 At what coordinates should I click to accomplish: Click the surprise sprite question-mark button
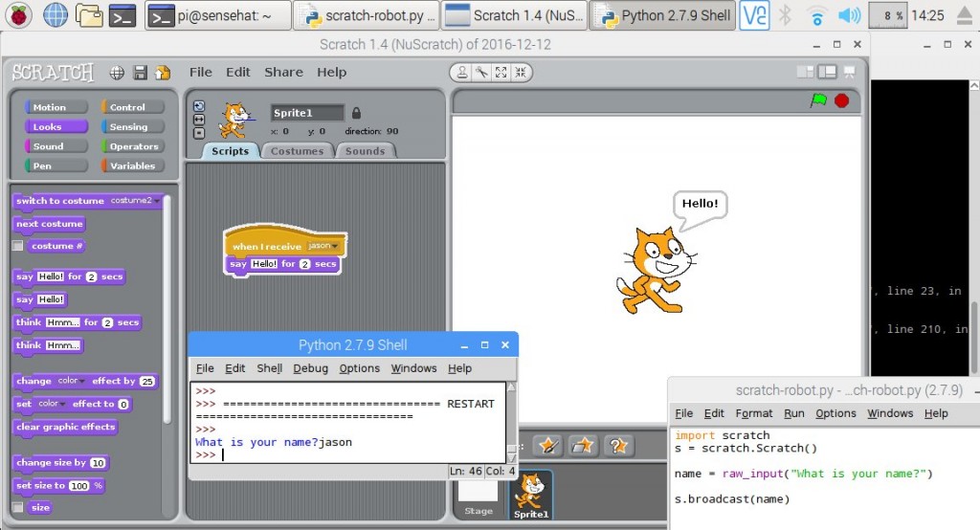617,445
